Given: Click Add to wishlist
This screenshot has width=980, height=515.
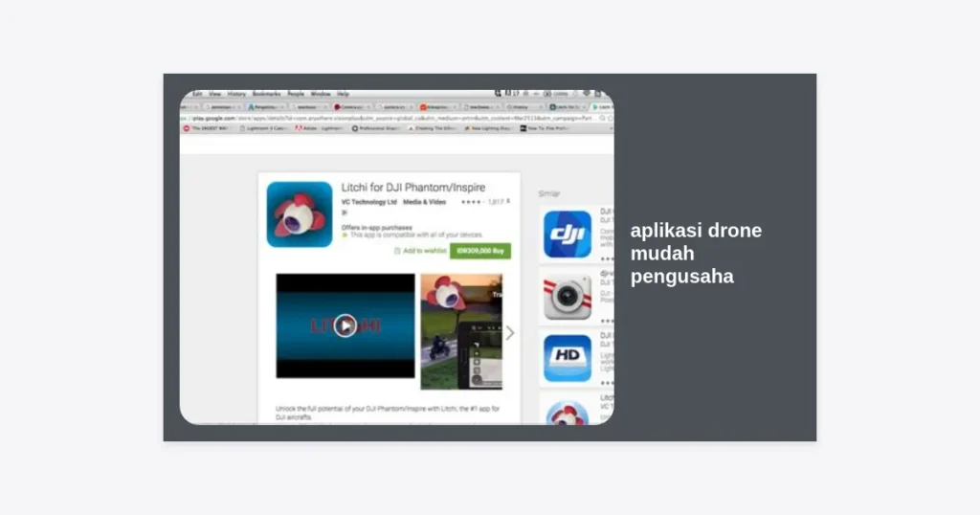Looking at the screenshot, I should click(420, 251).
